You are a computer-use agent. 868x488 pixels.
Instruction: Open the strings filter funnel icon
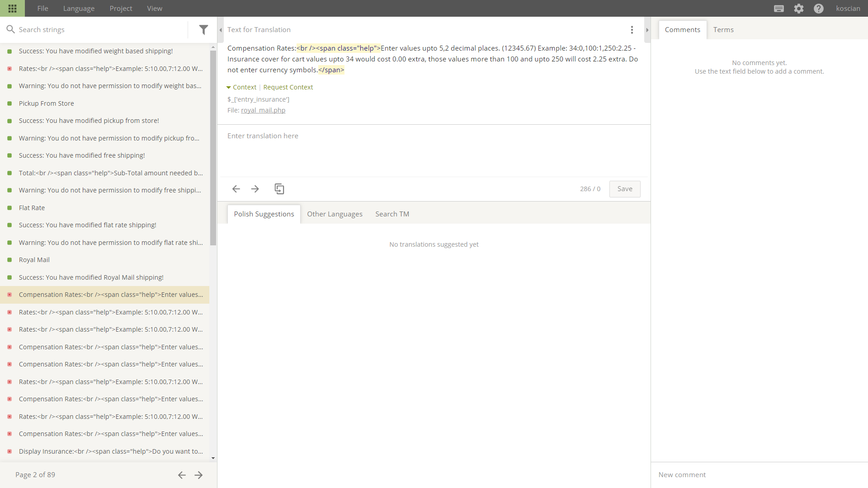pyautogui.click(x=204, y=30)
